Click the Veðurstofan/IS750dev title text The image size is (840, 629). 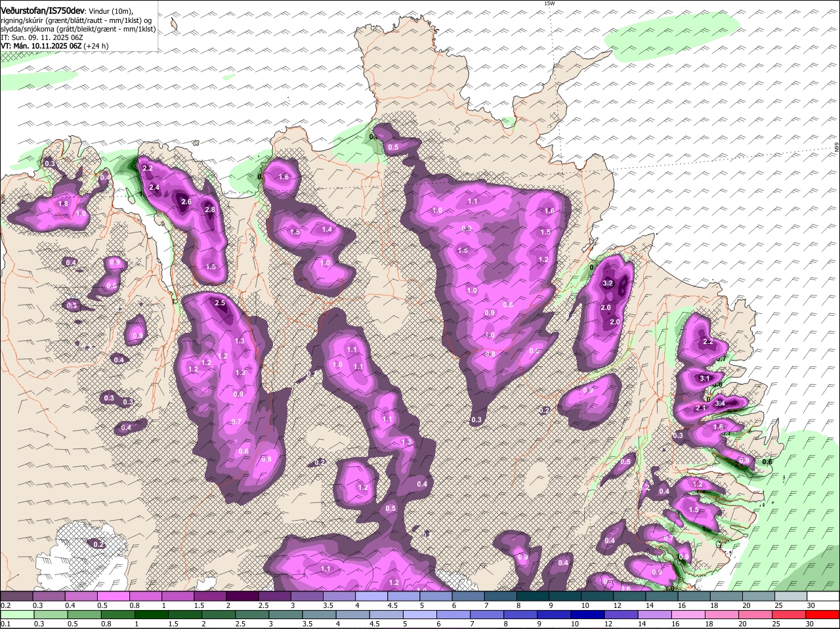point(43,11)
